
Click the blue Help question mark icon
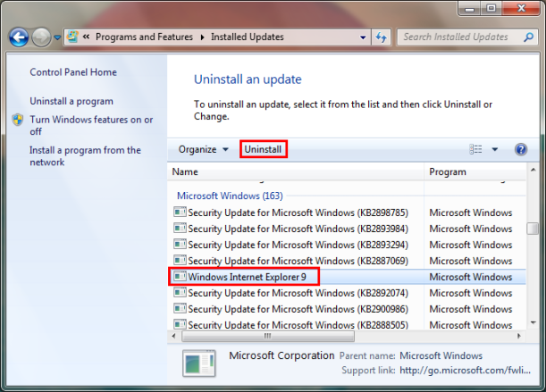coord(521,149)
